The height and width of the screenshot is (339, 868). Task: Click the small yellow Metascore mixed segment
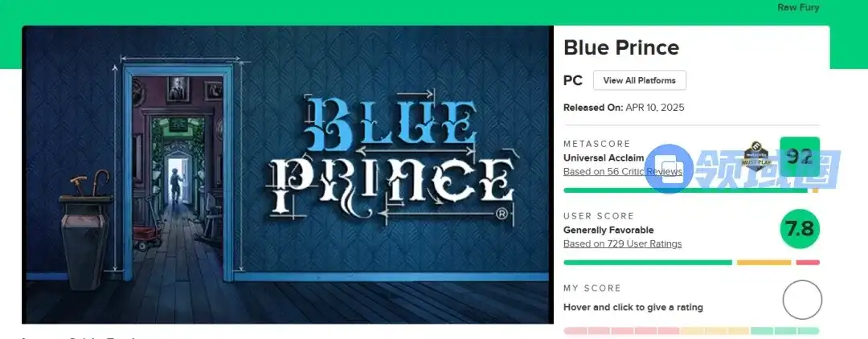pos(816,190)
